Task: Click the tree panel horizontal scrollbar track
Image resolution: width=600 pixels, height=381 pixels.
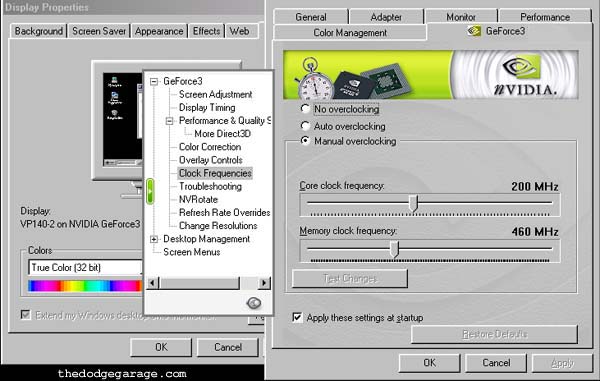Action: tap(199, 283)
